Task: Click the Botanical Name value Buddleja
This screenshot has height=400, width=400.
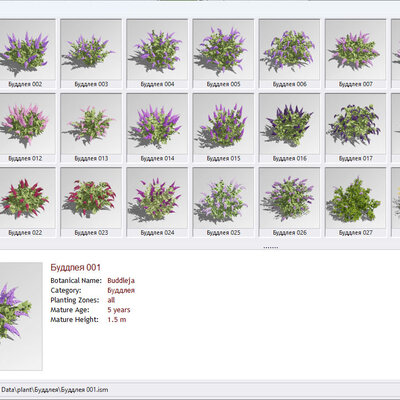Action: pyautogui.click(x=121, y=281)
